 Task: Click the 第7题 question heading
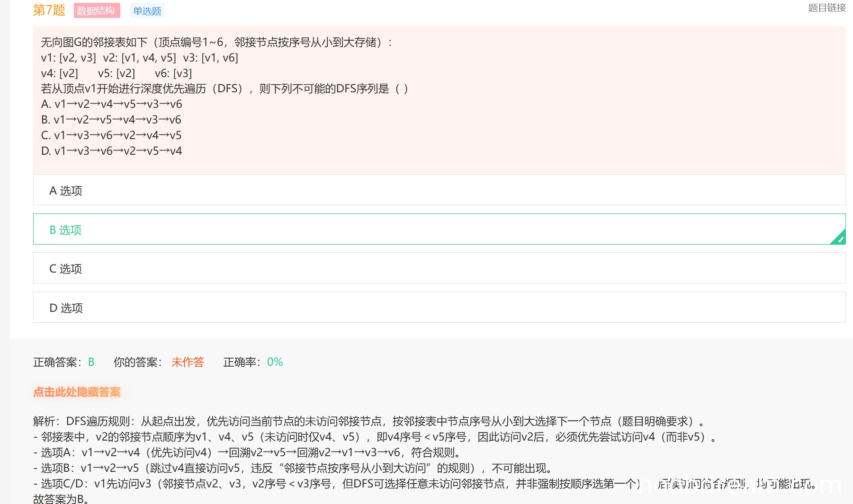(x=49, y=10)
